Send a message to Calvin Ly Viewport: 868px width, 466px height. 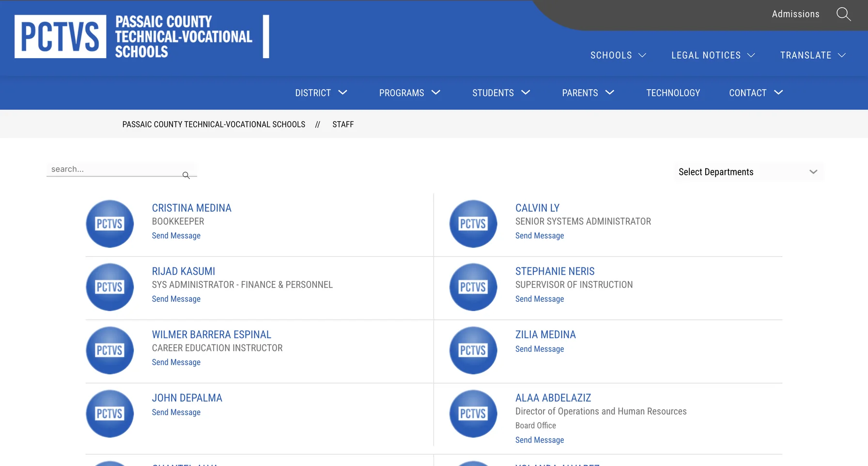tap(539, 235)
